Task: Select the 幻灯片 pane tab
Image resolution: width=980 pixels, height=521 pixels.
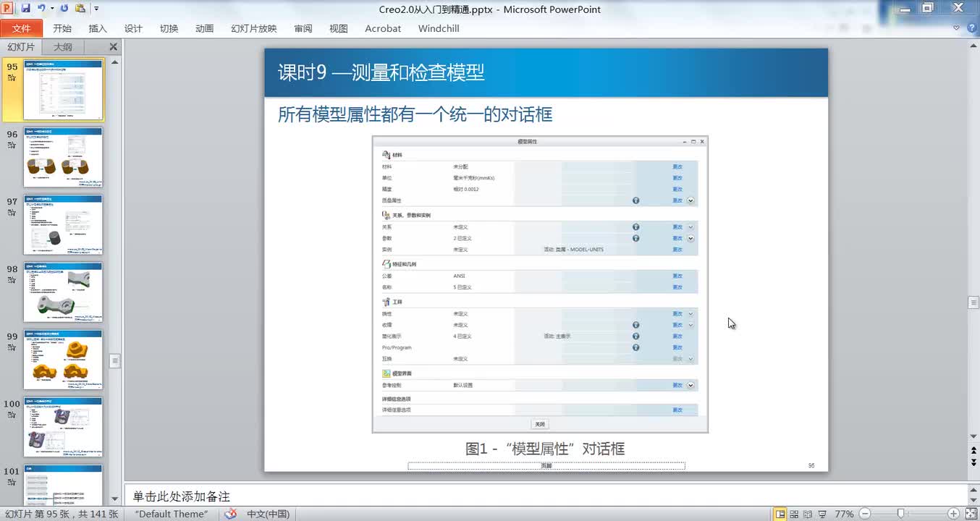Action: click(21, 47)
